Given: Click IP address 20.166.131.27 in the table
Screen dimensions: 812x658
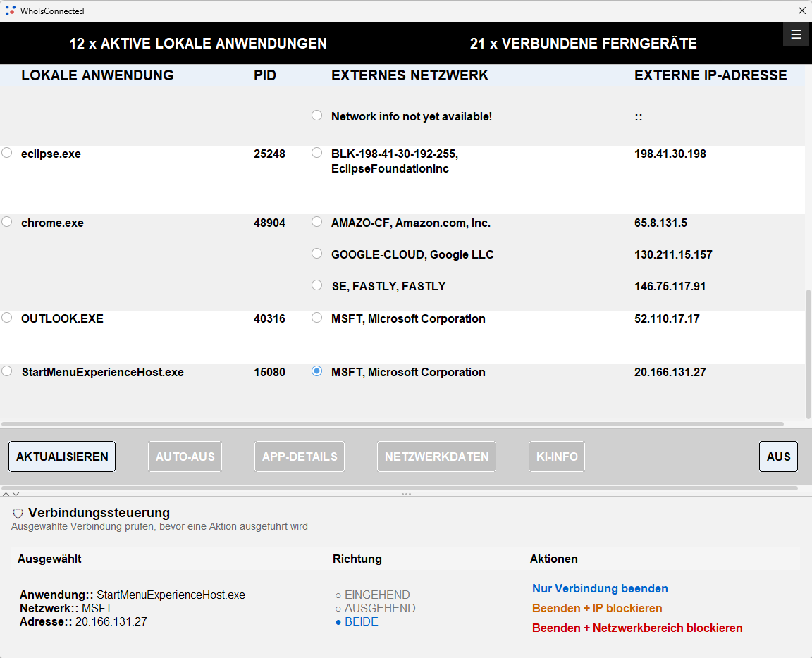Looking at the screenshot, I should point(670,372).
